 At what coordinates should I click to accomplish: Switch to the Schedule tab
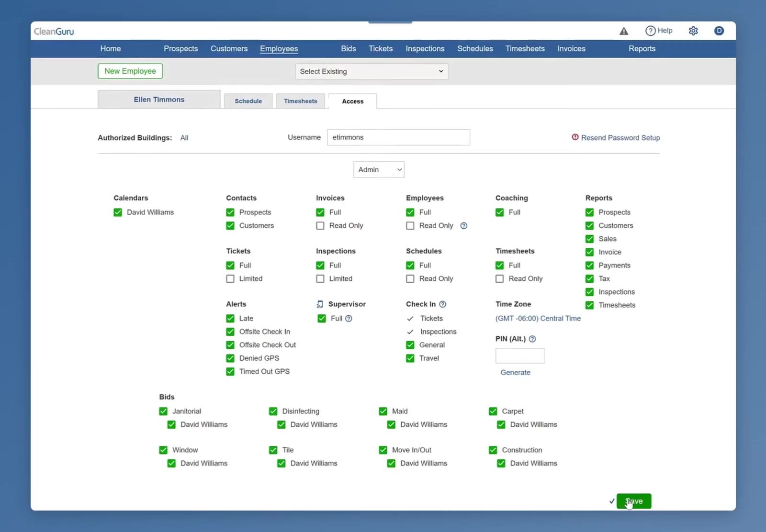point(248,101)
